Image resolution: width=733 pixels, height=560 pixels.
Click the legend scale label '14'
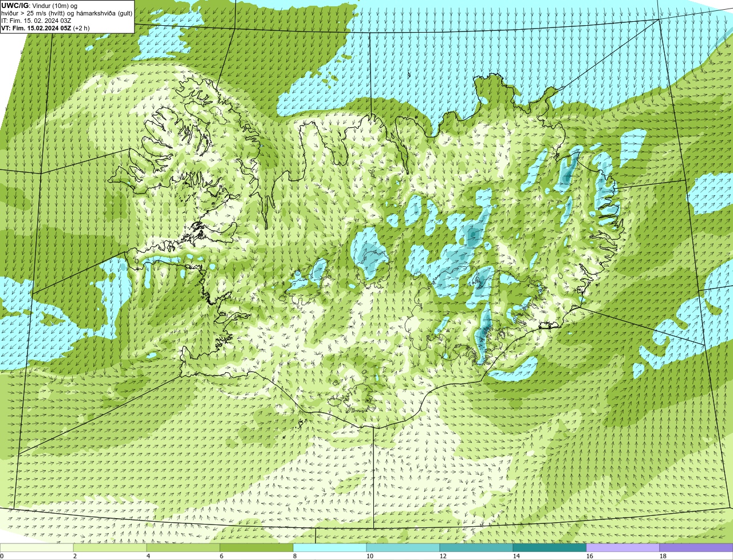pos(517,556)
